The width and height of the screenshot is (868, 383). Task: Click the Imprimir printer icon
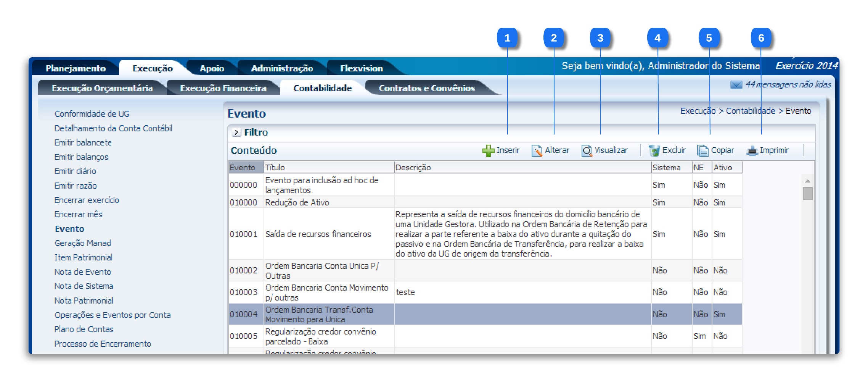click(752, 151)
